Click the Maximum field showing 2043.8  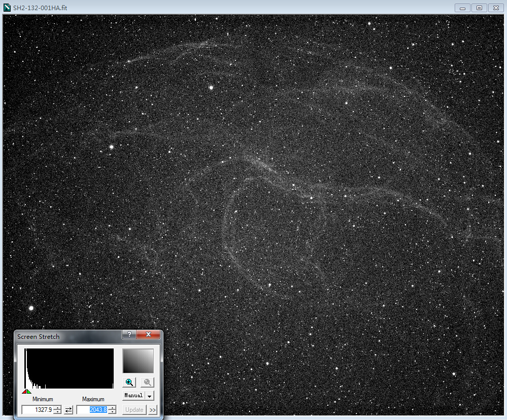92,410
